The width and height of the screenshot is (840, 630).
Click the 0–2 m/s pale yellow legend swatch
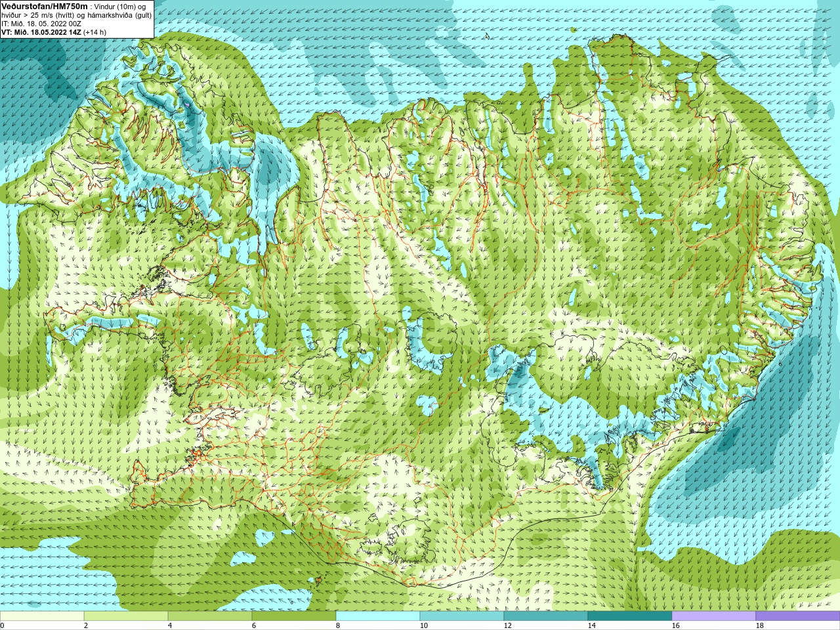[x=42, y=616]
